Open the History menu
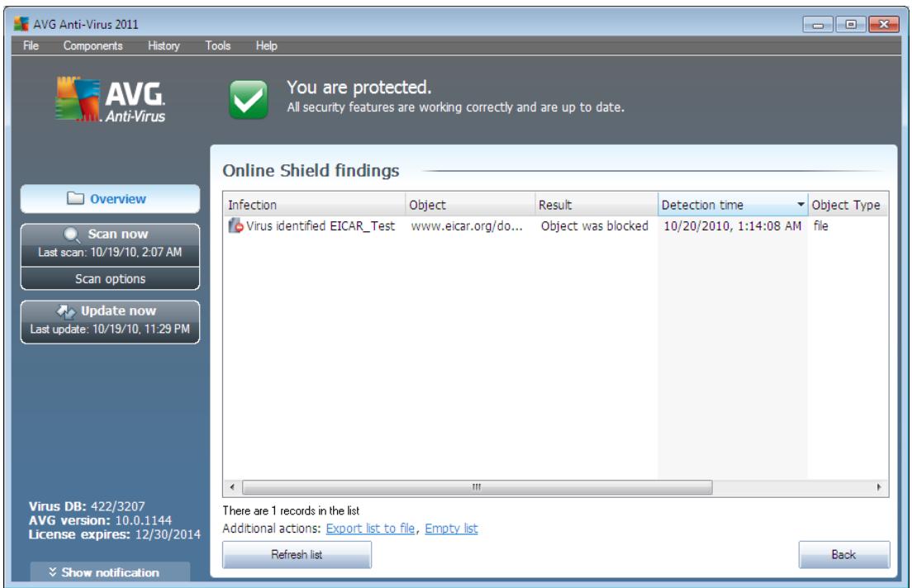Image resolution: width=912 pixels, height=588 pixels. click(x=164, y=45)
